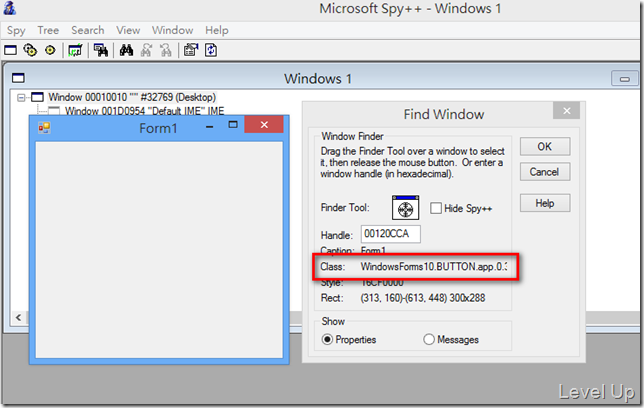Click the Spy++ application icon in title bar
Viewport: 644px width, 408px height.
tap(9, 8)
